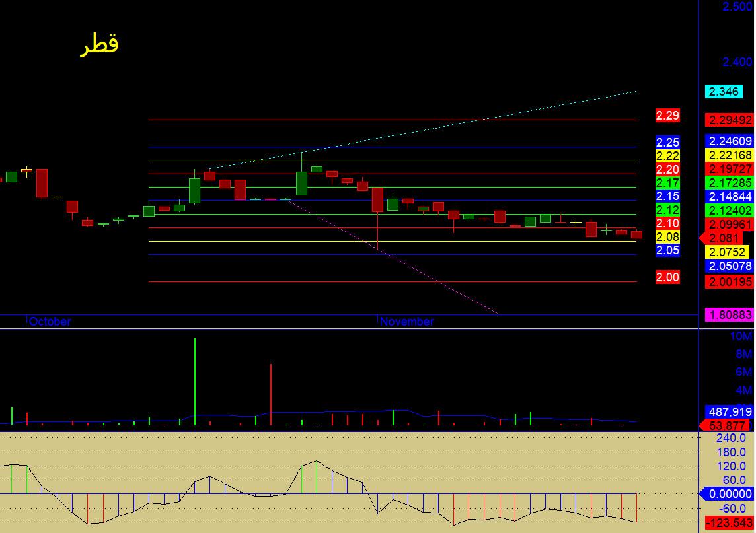The width and height of the screenshot is (756, 533).
Task: Select the red 2.00195 axis label
Action: (x=730, y=282)
